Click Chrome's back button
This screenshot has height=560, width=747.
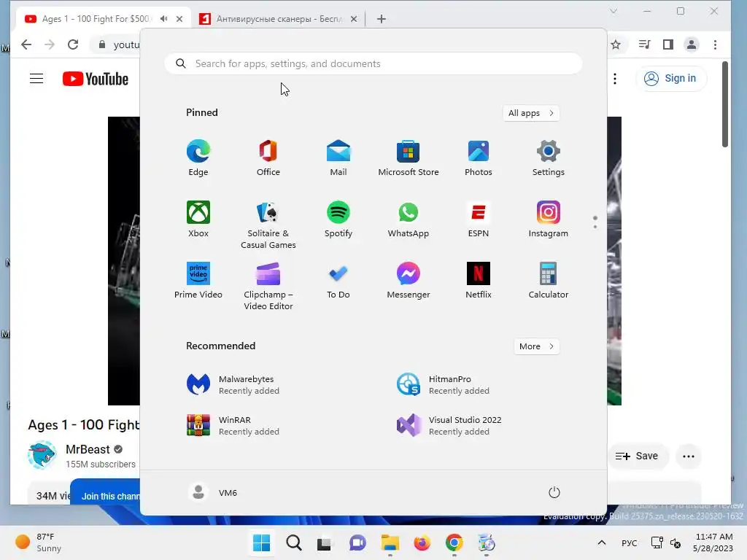26,44
